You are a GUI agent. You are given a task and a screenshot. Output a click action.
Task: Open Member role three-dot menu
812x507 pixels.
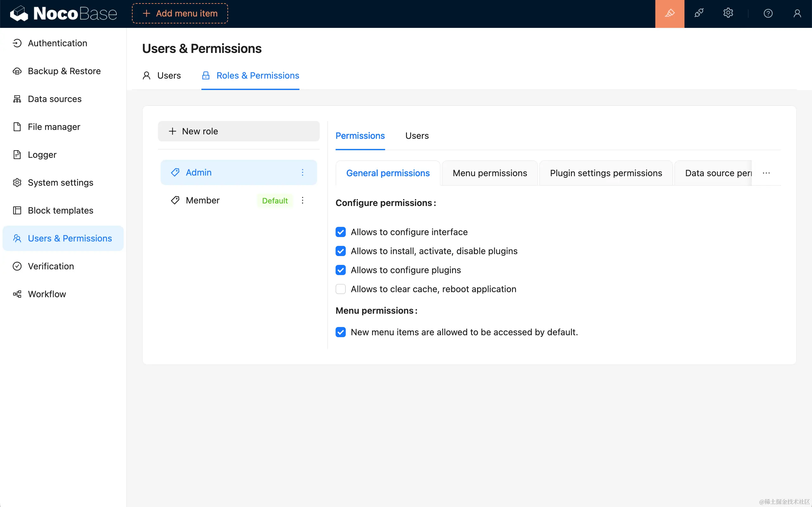coord(302,200)
